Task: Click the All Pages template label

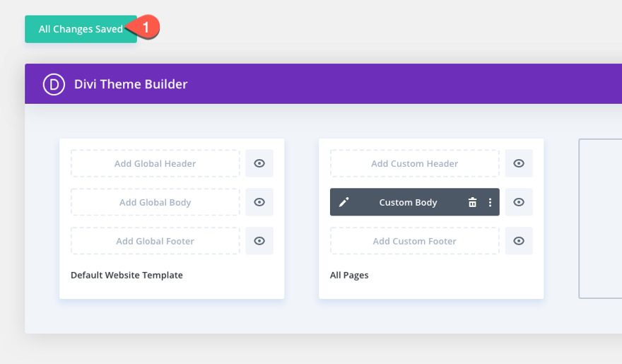Action: (x=349, y=275)
